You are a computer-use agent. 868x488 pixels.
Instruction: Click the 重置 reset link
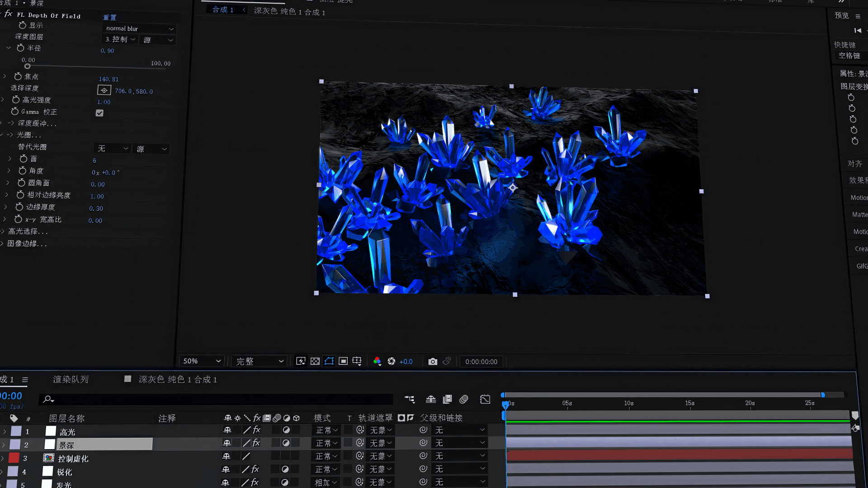click(x=110, y=17)
